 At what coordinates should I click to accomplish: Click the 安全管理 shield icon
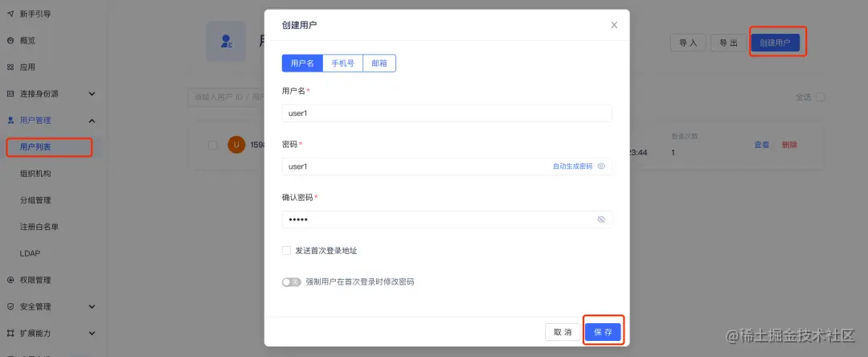click(x=10, y=306)
